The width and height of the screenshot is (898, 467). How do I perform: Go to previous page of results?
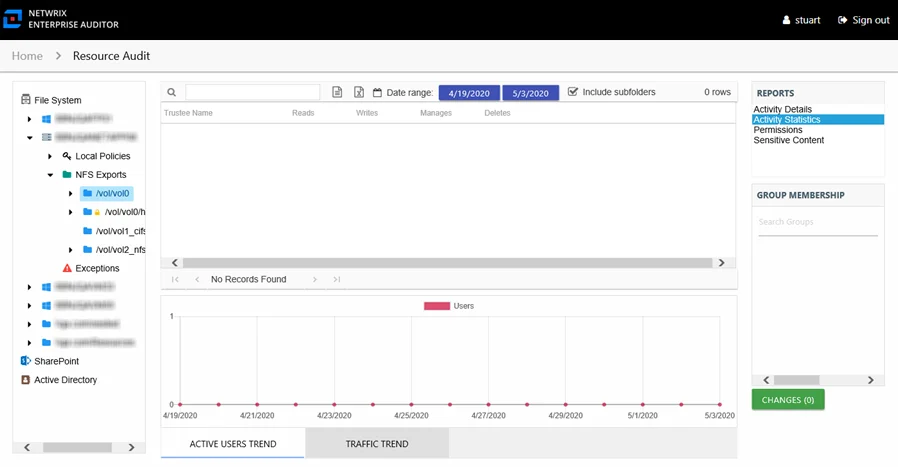[197, 279]
